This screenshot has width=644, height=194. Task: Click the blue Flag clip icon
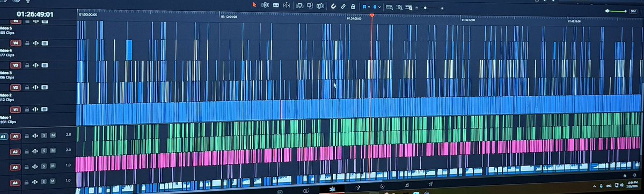pos(364,6)
